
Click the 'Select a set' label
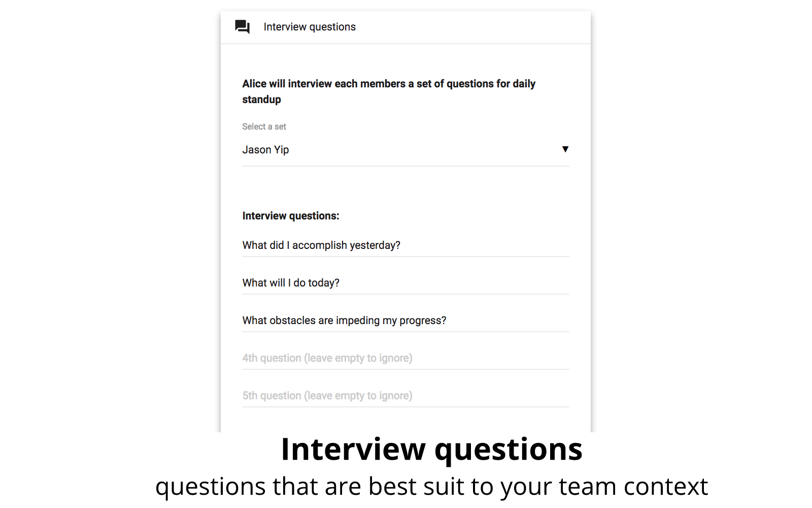coord(264,126)
